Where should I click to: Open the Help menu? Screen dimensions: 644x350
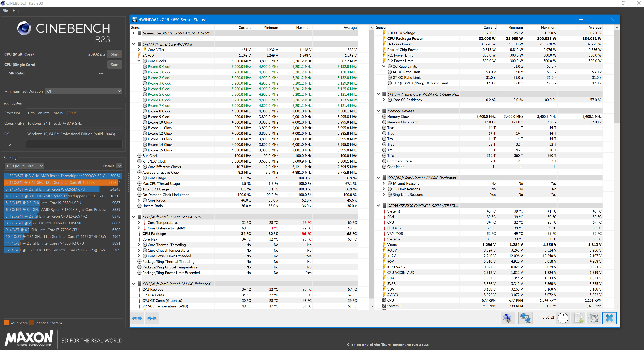coord(17,10)
